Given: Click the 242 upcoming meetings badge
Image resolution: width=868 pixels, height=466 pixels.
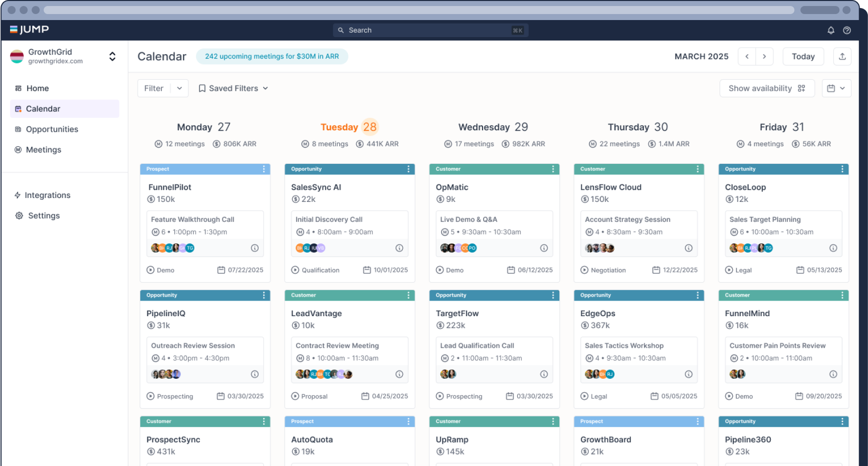Looking at the screenshot, I should coord(272,57).
